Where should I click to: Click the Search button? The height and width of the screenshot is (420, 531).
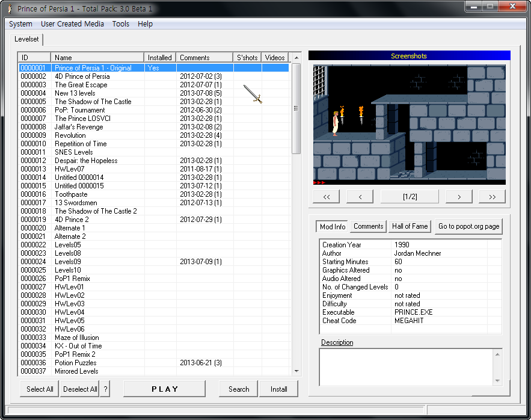point(239,389)
